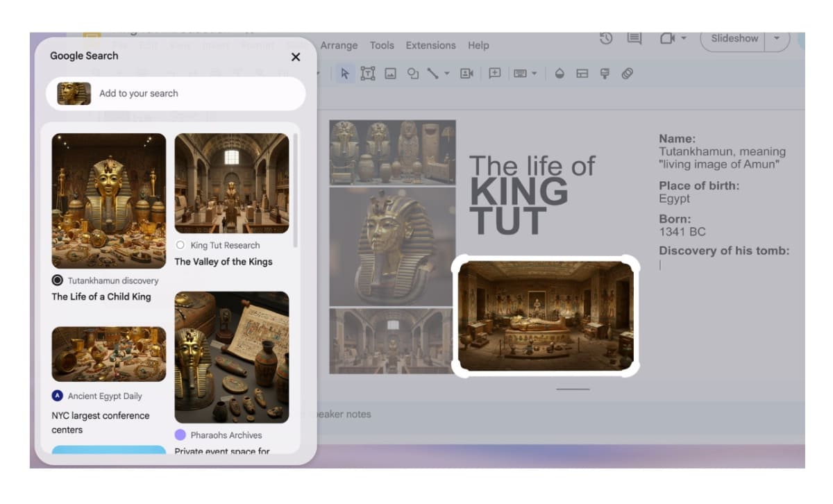Select the artifacts collage image on the slide

pyautogui.click(x=393, y=152)
